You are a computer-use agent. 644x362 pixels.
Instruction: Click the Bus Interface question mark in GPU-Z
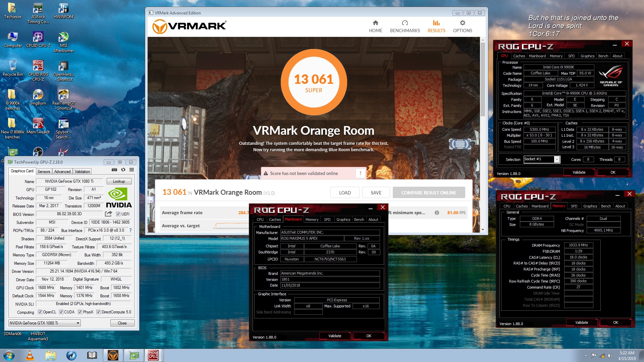click(130, 230)
